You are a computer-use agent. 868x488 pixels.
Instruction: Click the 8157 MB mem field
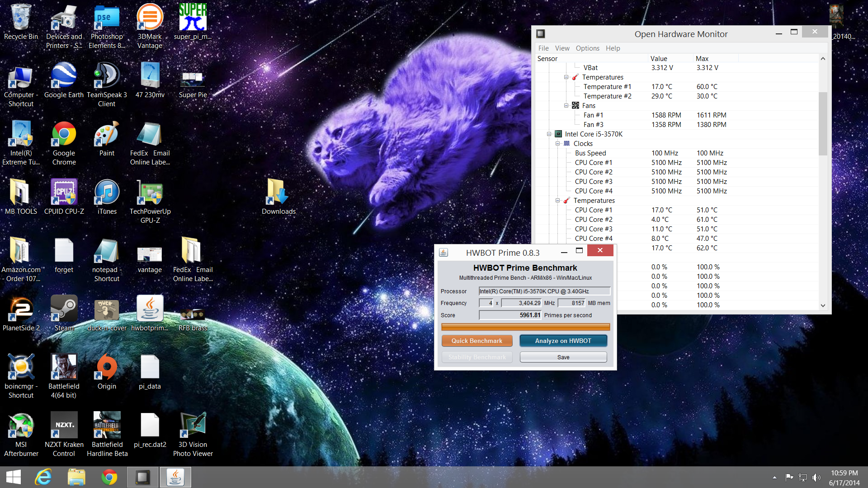click(x=571, y=303)
